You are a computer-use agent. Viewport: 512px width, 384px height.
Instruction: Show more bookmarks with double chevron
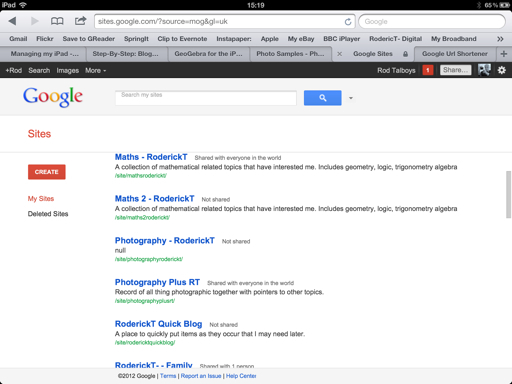[500, 39]
